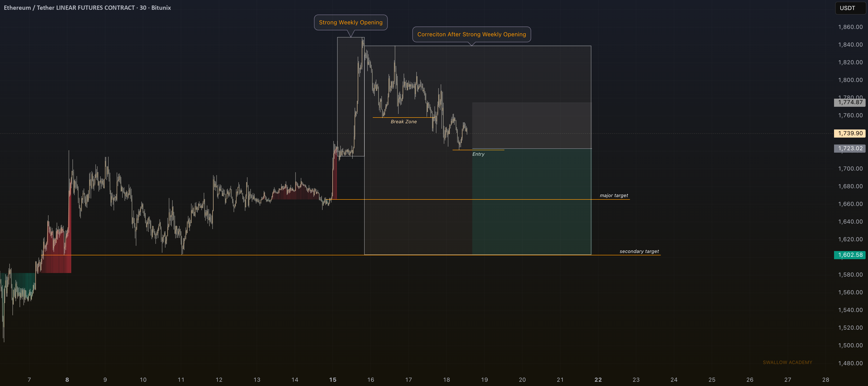Click the 'major target' line label
The height and width of the screenshot is (386, 868).
click(614, 196)
